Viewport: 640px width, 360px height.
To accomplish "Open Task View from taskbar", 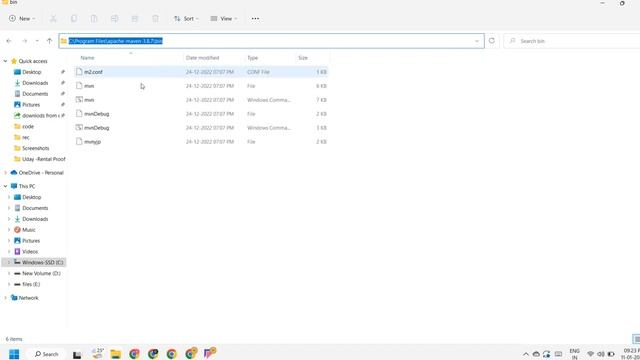I will [77, 354].
